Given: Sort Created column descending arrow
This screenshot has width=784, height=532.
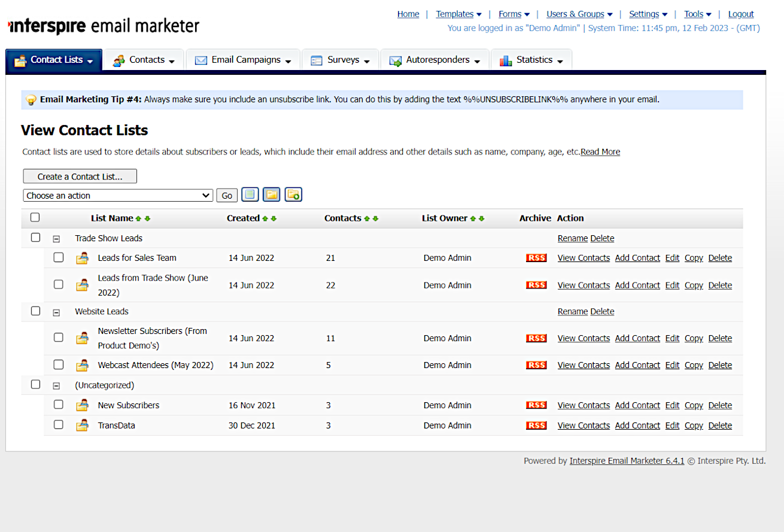Looking at the screenshot, I should click(274, 218).
